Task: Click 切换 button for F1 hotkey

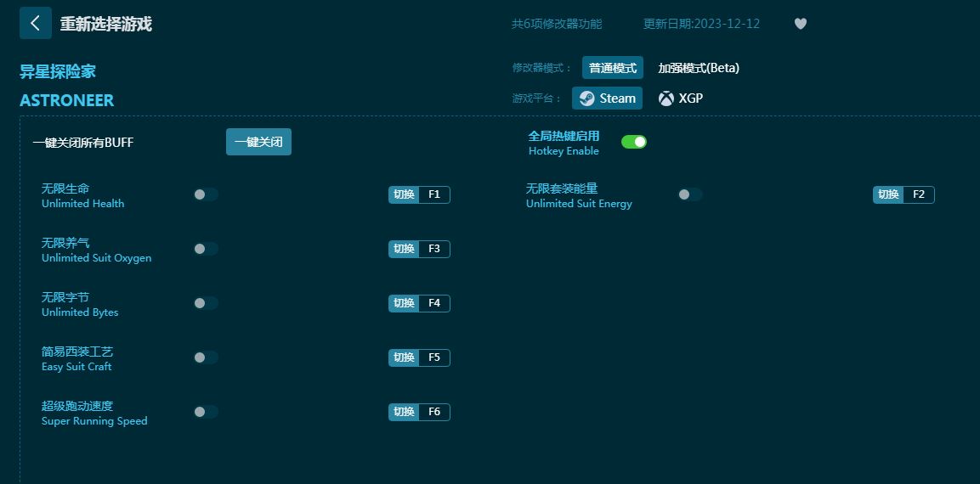Action: click(x=404, y=194)
